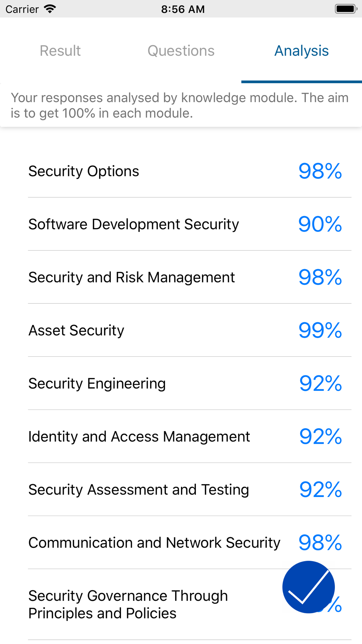Select the Analysis tab

(x=302, y=51)
